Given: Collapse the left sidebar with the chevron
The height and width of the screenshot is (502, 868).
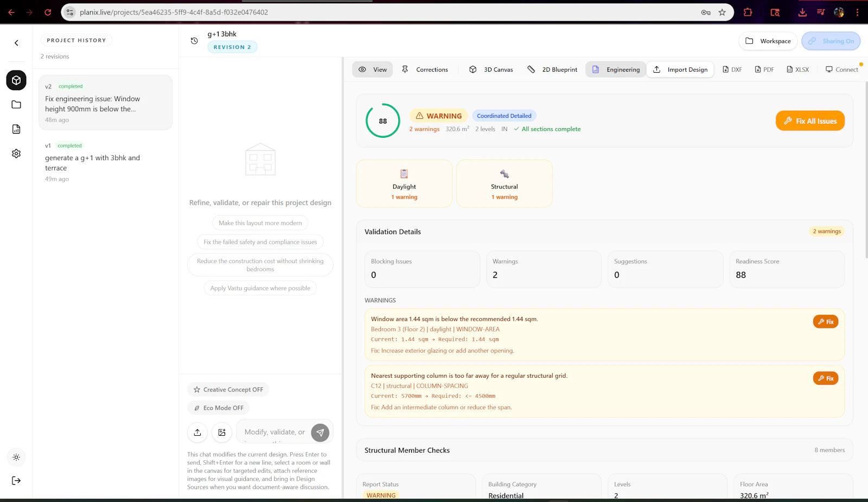Looking at the screenshot, I should point(16,43).
